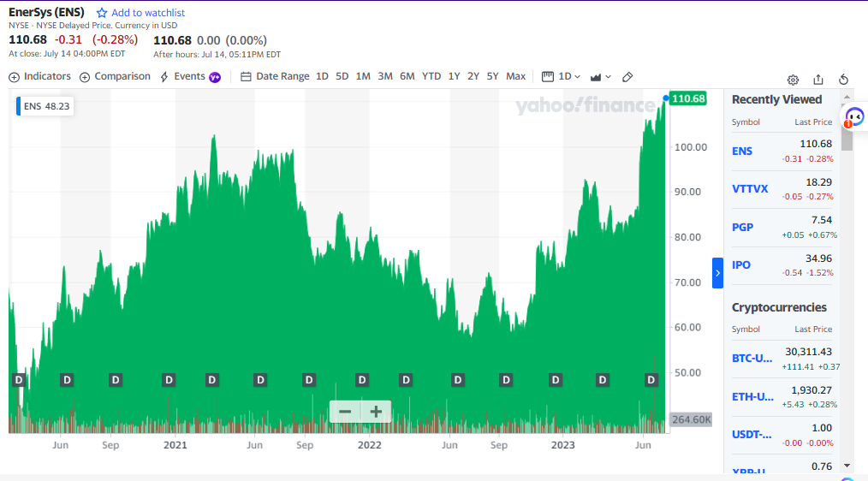Open chart settings gear

coord(794,80)
